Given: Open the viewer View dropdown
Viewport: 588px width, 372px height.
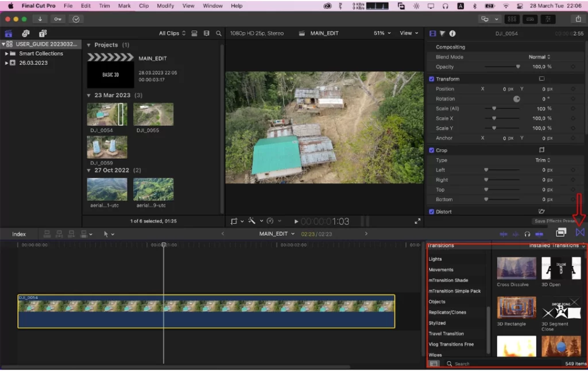Looking at the screenshot, I should pos(409,33).
